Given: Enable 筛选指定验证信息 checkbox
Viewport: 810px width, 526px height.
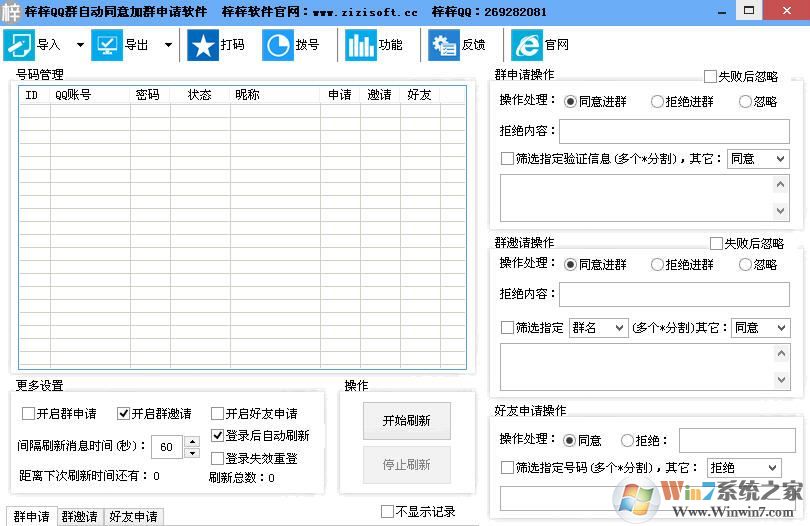Looking at the screenshot, I should click(x=507, y=159).
